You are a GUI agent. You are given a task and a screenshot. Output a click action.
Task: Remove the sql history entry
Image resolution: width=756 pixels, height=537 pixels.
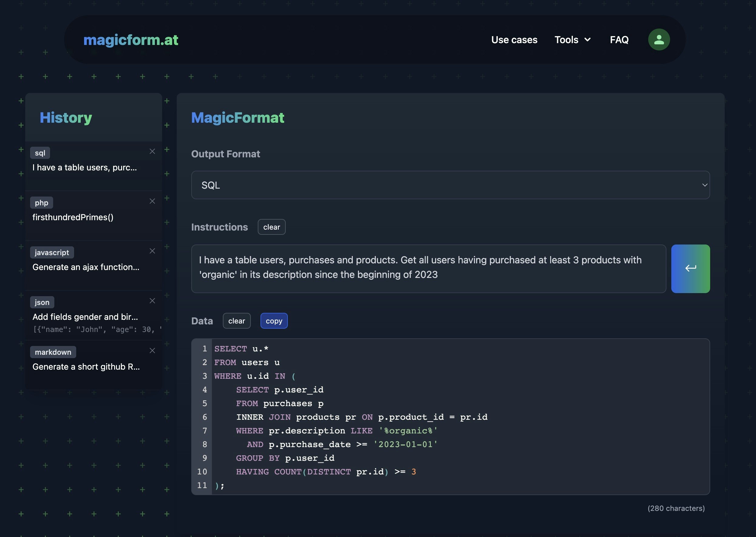pos(152,152)
